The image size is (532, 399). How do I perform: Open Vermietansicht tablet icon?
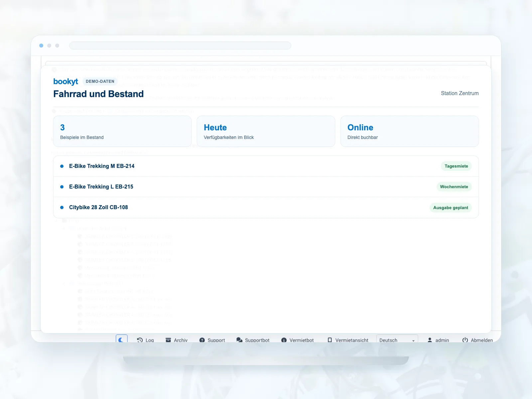click(x=330, y=340)
